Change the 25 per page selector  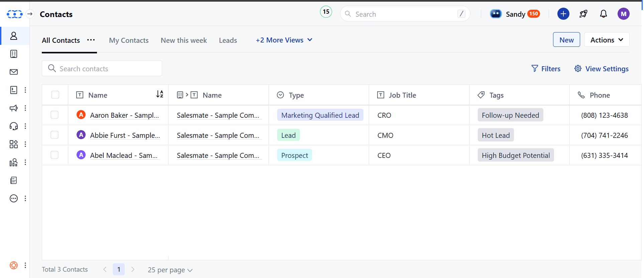(170, 270)
